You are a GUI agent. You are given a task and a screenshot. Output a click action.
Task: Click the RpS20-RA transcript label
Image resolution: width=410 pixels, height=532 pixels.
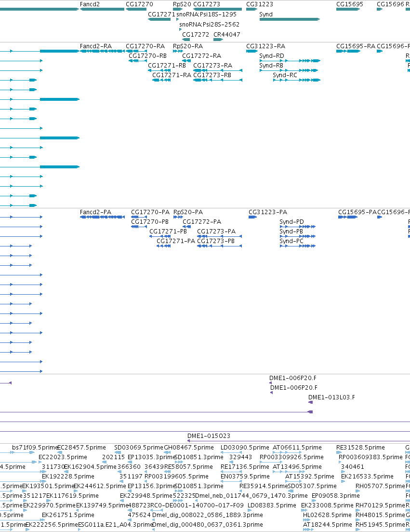pyautogui.click(x=188, y=46)
